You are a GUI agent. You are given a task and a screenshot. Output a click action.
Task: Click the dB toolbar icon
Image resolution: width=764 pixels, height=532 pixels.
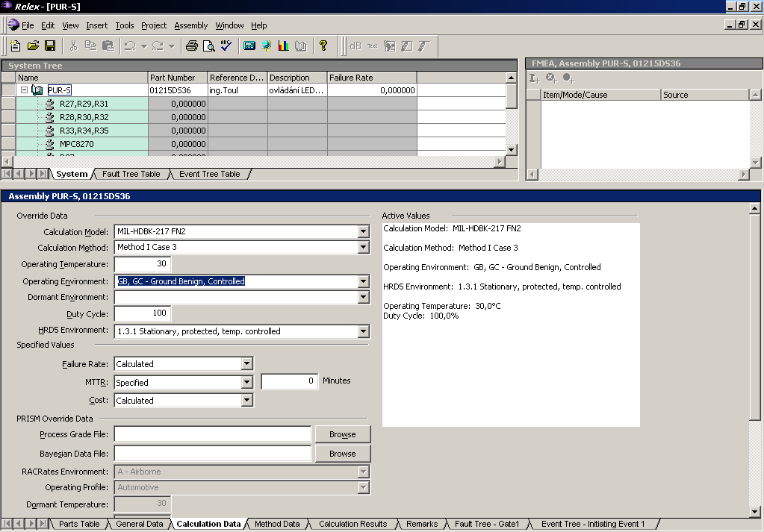355,46
